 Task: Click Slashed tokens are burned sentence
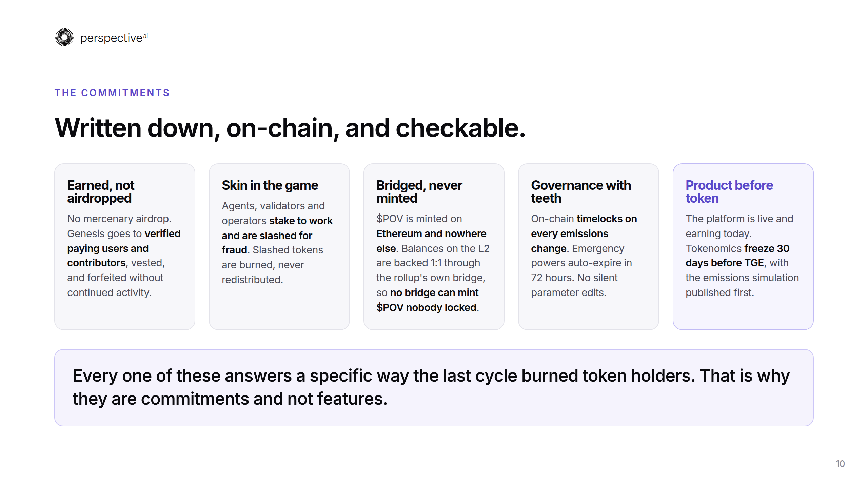click(x=272, y=265)
